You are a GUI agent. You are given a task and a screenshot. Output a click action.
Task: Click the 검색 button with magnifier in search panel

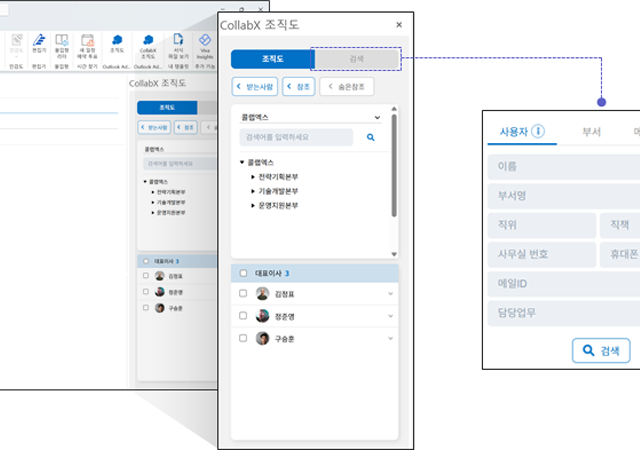coord(601,350)
